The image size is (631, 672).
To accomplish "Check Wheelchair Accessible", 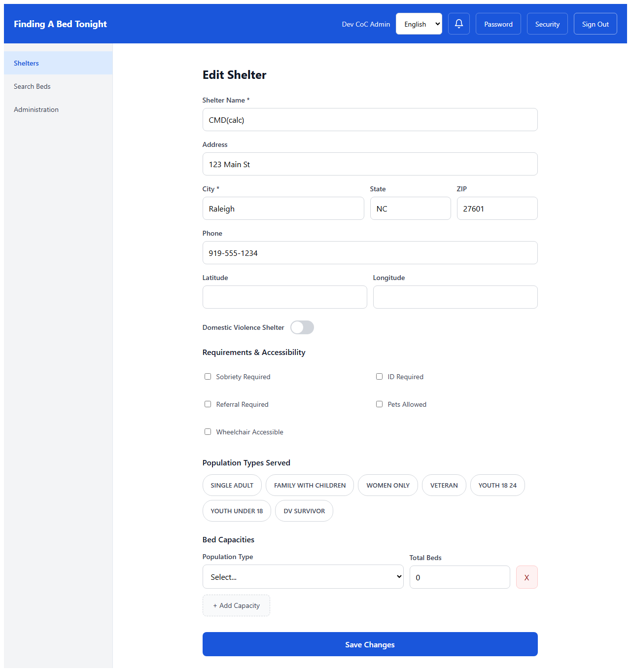I will (x=208, y=431).
